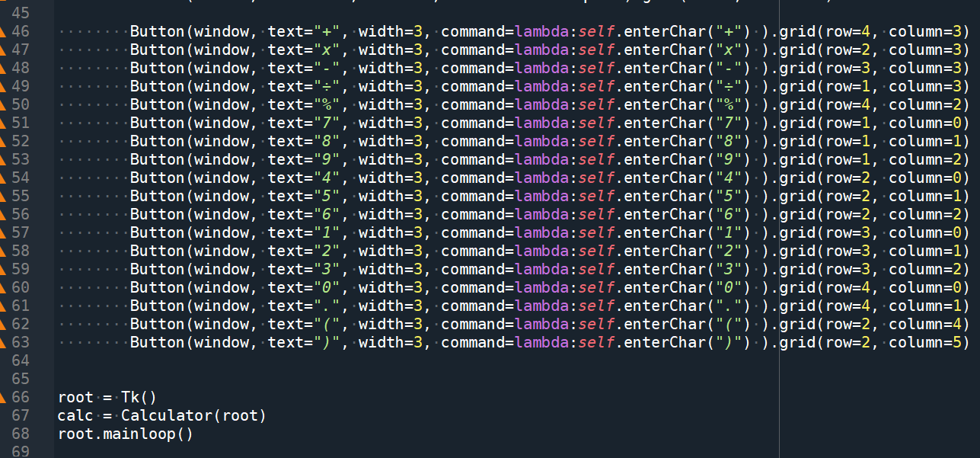Click line number 45 in the gutter
Image resolution: width=980 pixels, height=458 pixels.
point(21,13)
